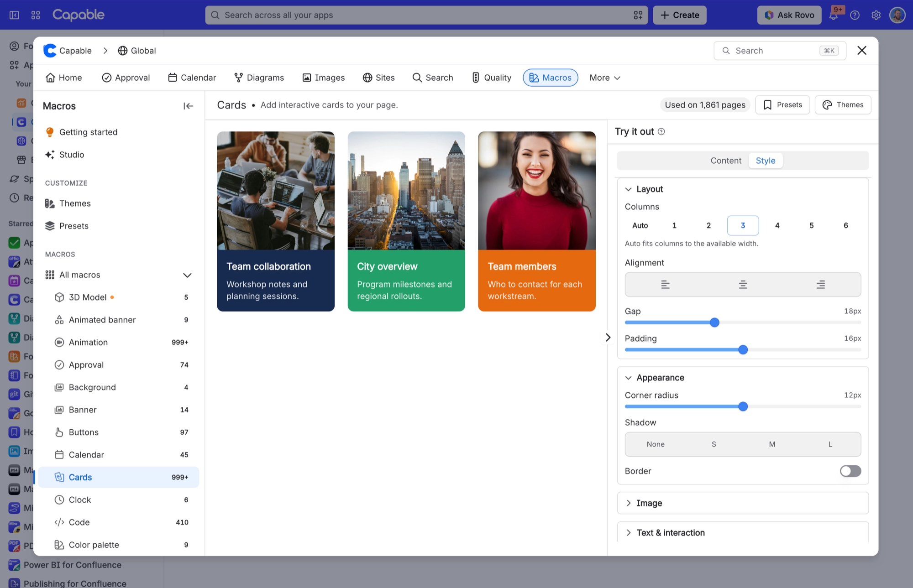Click the Themes button at top right
913x588 pixels.
843,105
